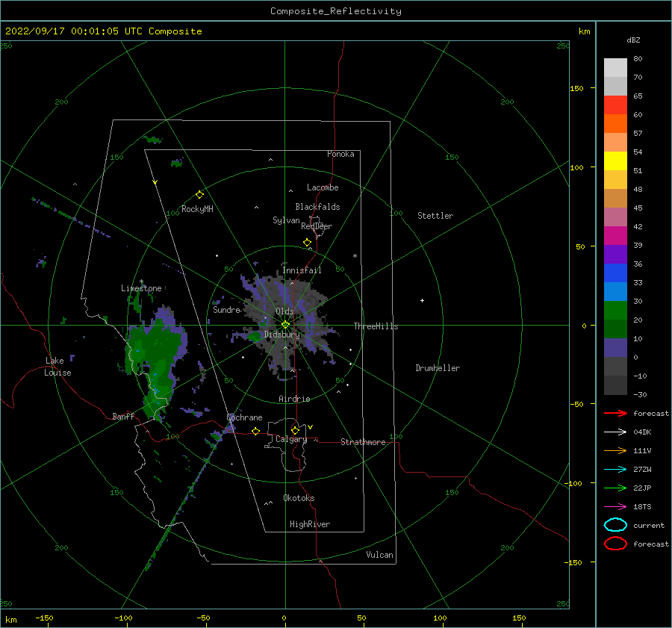Image resolution: width=672 pixels, height=628 pixels.
Task: Click the 04DK legend label
Action: [642, 432]
